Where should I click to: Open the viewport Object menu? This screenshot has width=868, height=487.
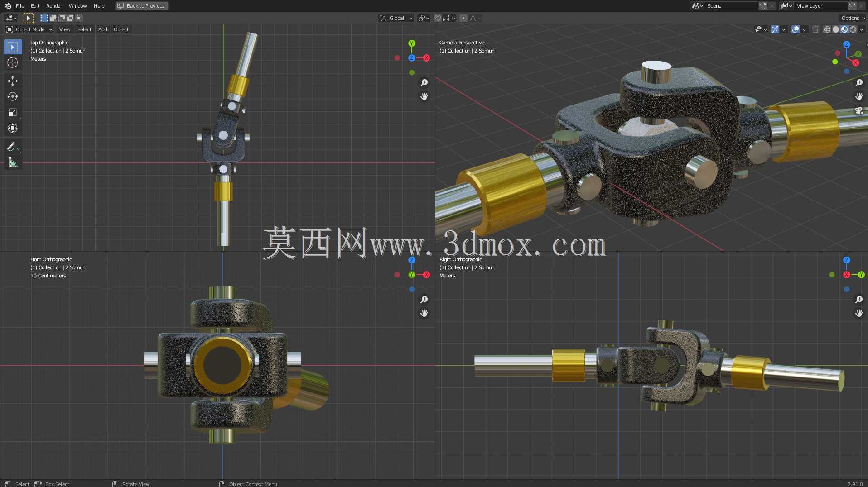click(x=121, y=29)
